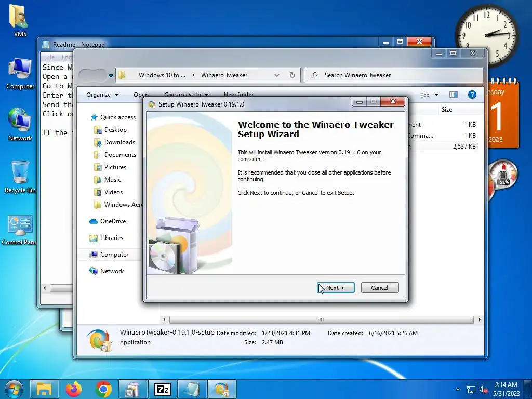Click New folder in Explorer toolbar
Screen dimensions: 532x399
(x=238, y=95)
